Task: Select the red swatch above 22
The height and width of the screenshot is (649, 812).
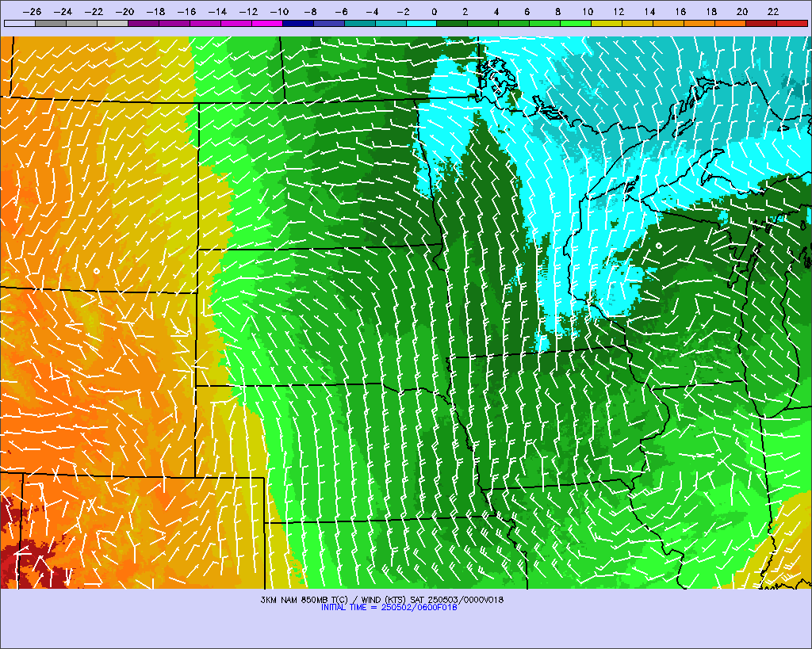Action: point(792,23)
